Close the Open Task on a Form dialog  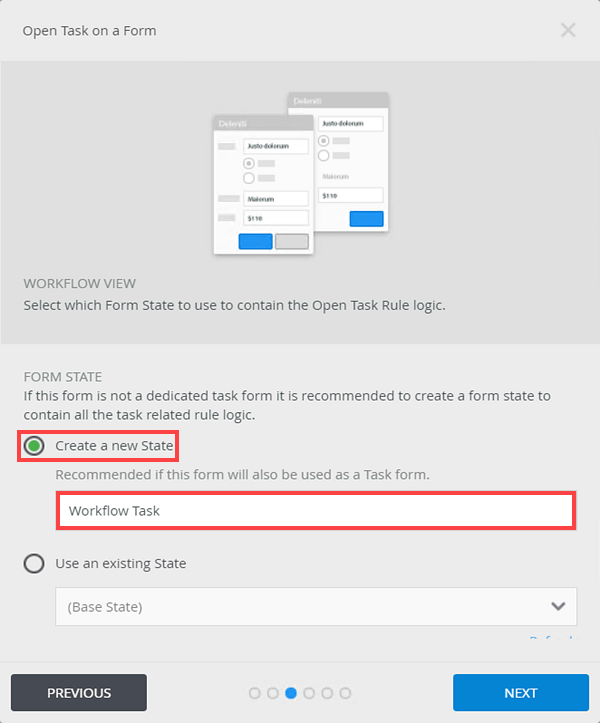tap(568, 30)
